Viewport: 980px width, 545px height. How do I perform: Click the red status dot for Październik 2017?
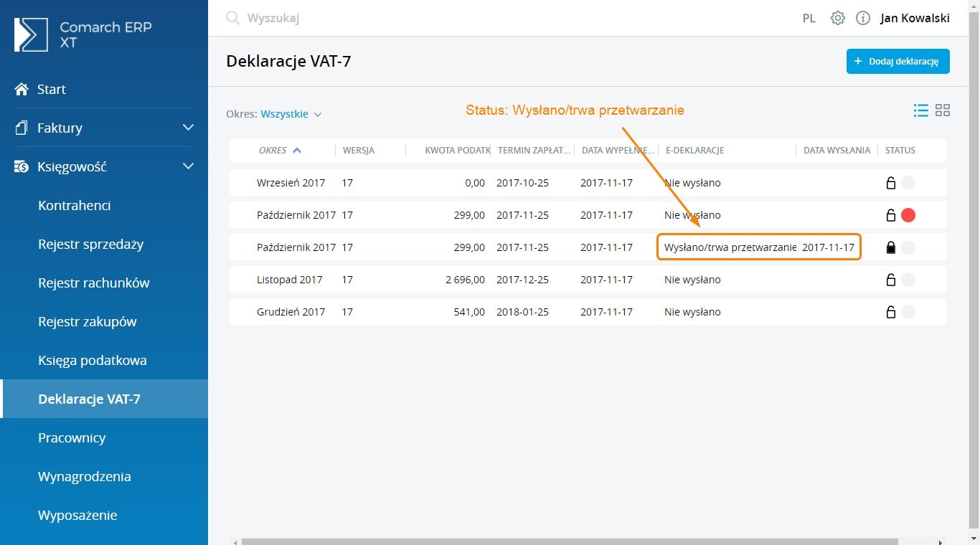[x=908, y=215]
